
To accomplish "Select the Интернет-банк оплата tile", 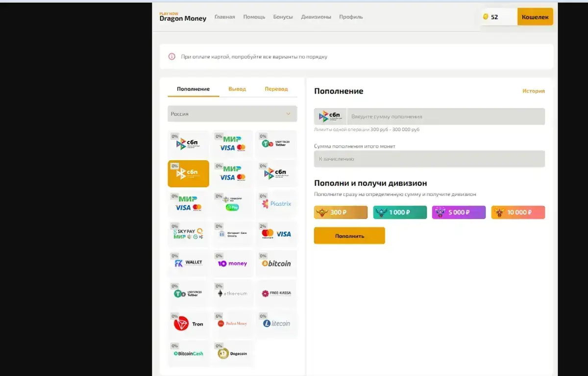I will pos(233,234).
